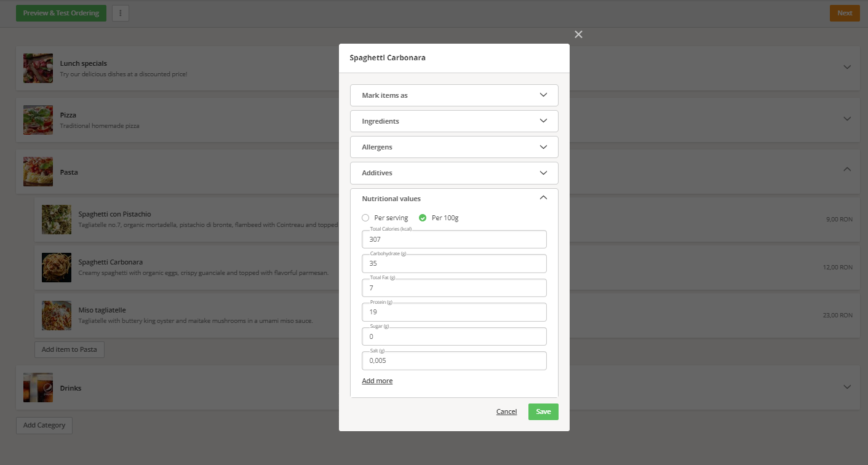Click Add item to Pasta
Image resolution: width=868 pixels, height=465 pixels.
click(x=69, y=349)
